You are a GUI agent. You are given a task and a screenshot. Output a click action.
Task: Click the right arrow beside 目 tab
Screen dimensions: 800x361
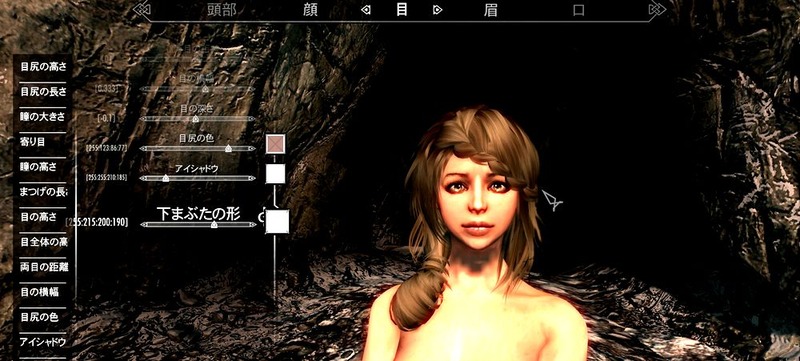438,10
